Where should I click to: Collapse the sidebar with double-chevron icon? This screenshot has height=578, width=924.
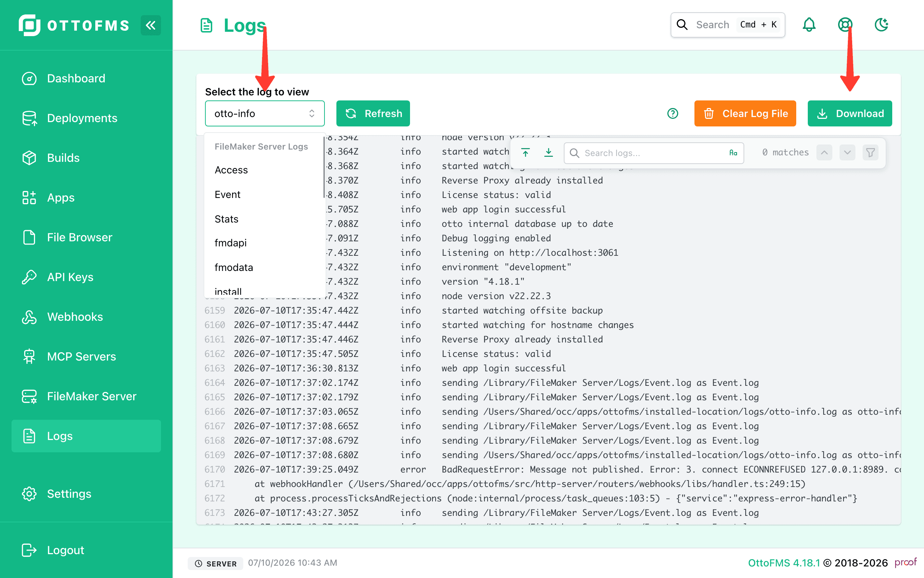point(151,25)
